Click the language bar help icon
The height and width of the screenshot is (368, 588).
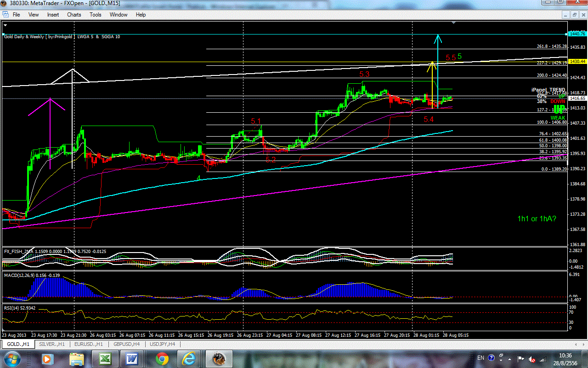pyautogui.click(x=491, y=358)
